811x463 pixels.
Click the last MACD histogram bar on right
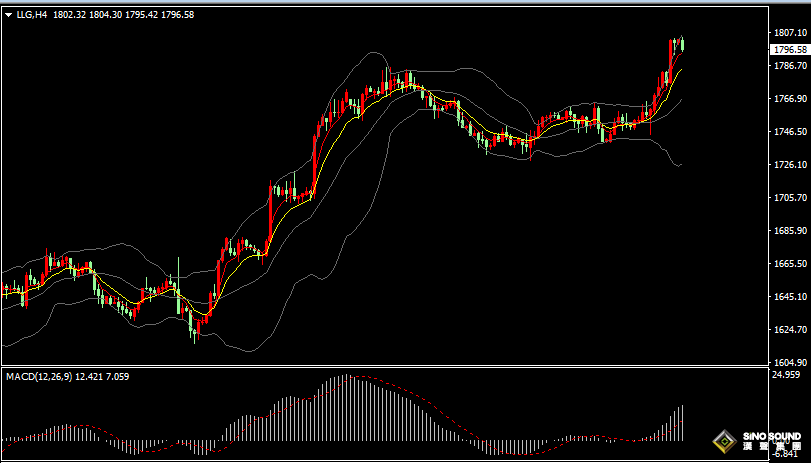point(682,423)
